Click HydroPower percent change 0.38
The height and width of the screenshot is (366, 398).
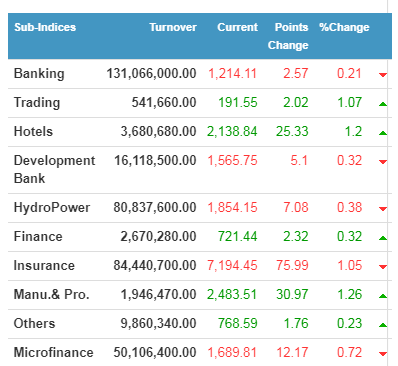[350, 208]
